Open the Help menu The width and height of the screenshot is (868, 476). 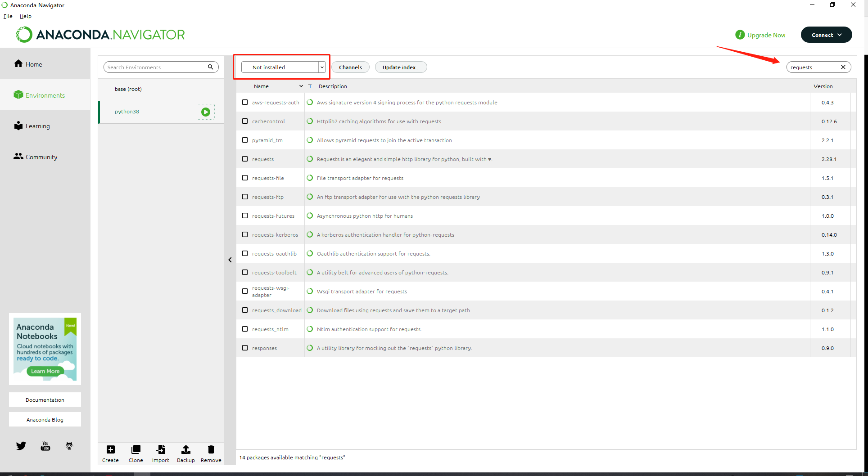[x=26, y=16]
